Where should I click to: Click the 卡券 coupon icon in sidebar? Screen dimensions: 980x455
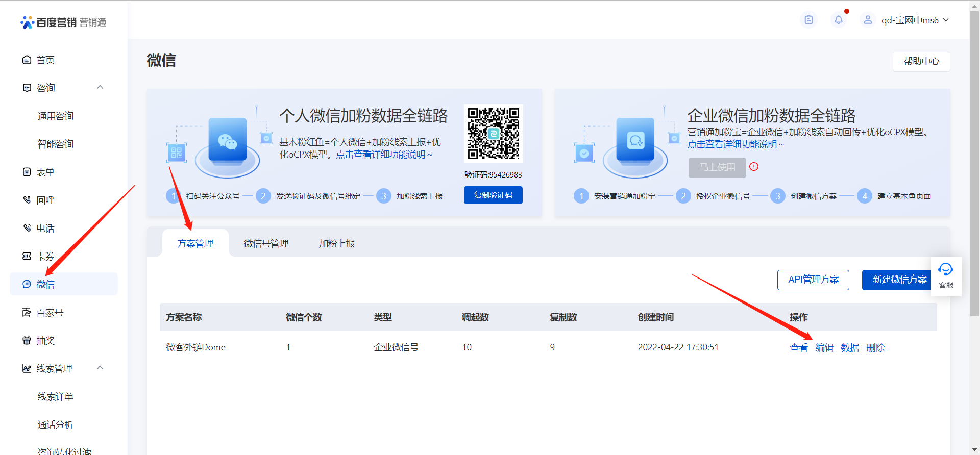pyautogui.click(x=27, y=256)
